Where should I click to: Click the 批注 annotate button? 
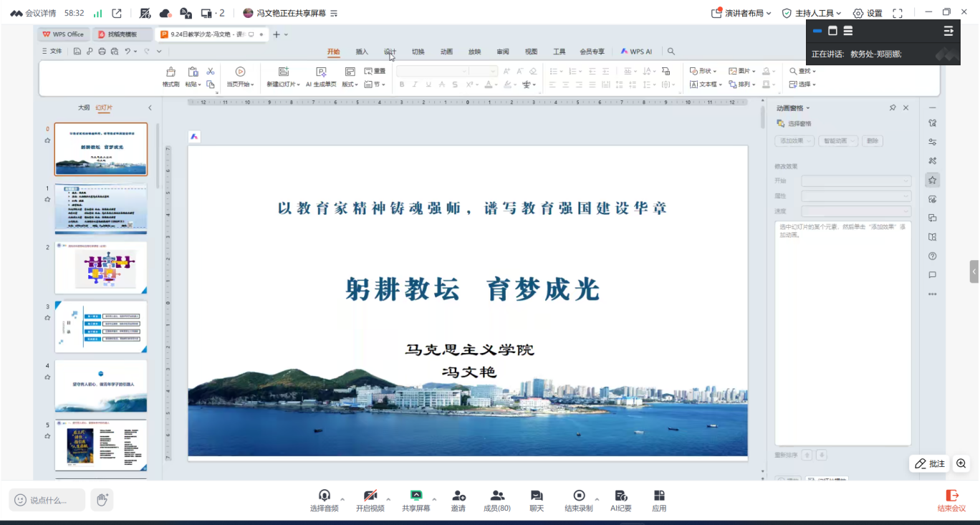[930, 463]
